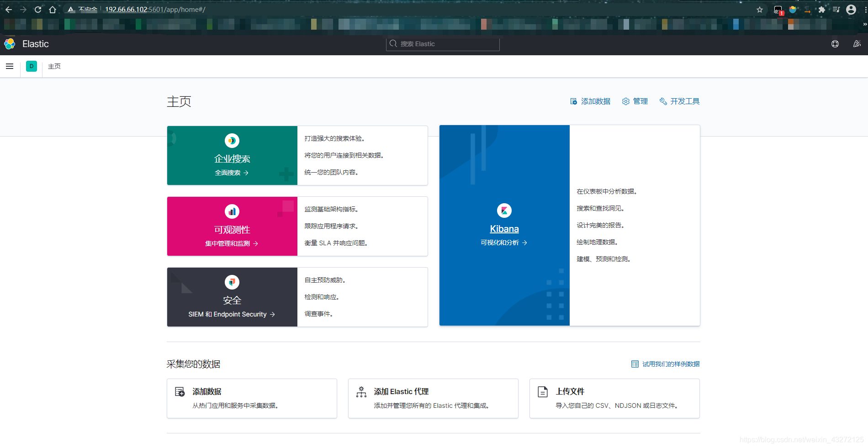Open the Kibana title link
Image resolution: width=868 pixels, height=448 pixels.
504,229
